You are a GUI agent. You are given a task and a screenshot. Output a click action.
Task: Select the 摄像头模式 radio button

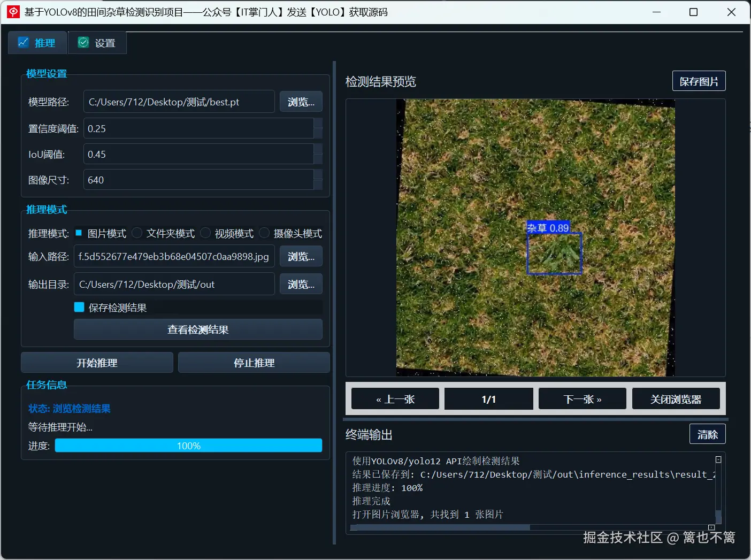264,233
